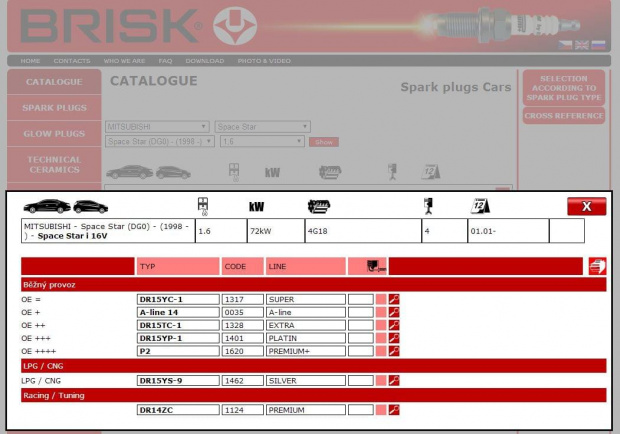Screen dimensions: 620x434
Task: Click the wrench icon for A-line 14
Action: tap(394, 312)
